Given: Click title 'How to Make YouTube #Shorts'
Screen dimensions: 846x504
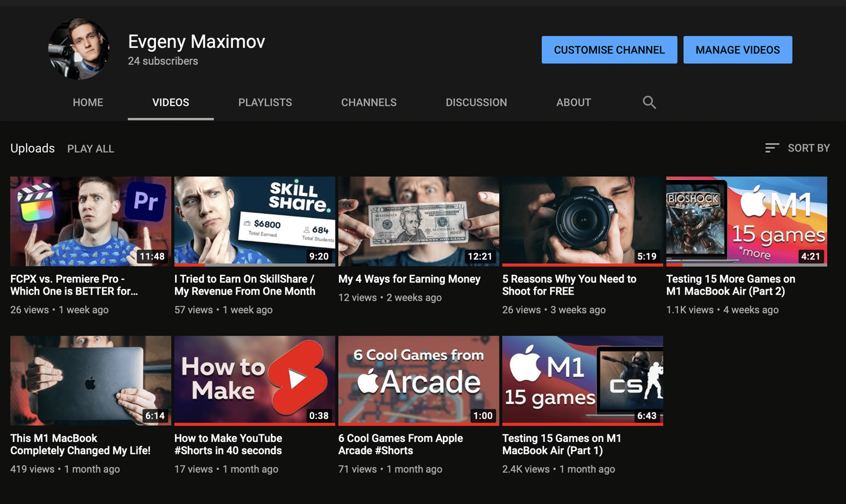Looking at the screenshot, I should [x=228, y=445].
